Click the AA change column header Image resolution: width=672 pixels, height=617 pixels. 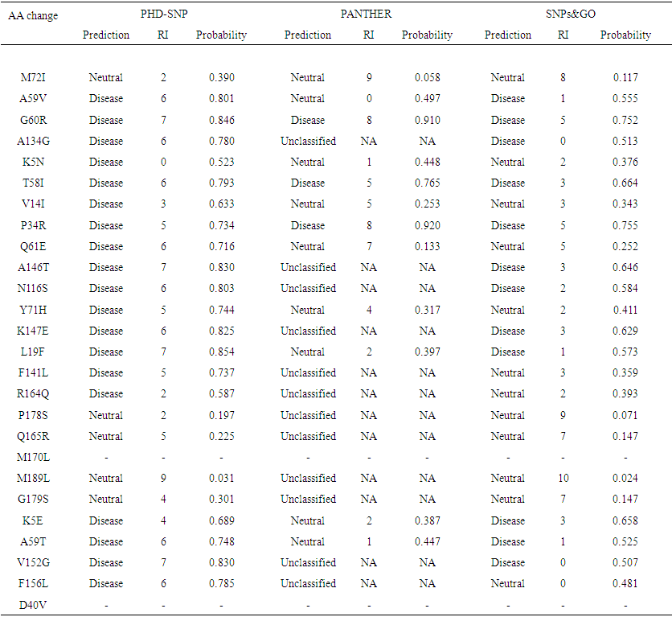(x=33, y=15)
